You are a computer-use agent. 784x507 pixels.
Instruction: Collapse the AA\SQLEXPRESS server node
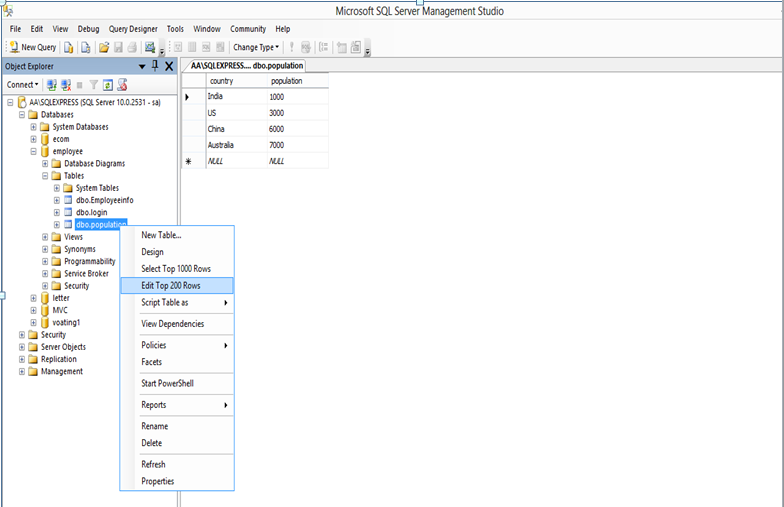point(10,102)
